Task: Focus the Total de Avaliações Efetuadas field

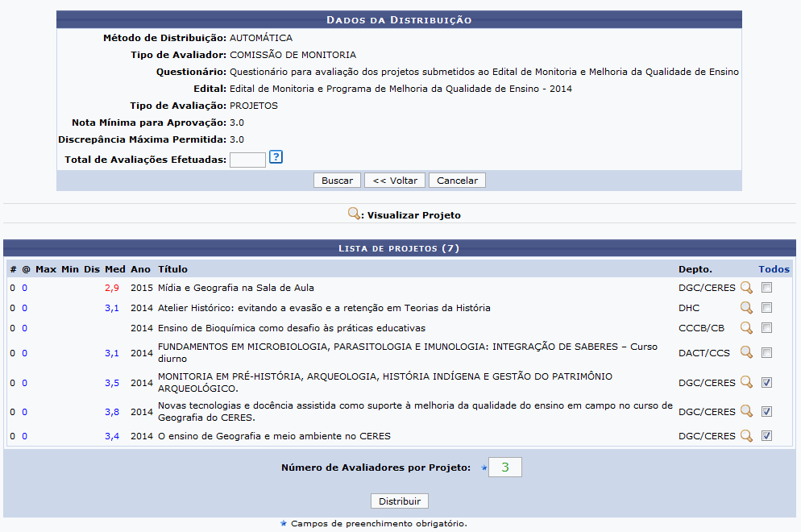Action: click(x=247, y=160)
